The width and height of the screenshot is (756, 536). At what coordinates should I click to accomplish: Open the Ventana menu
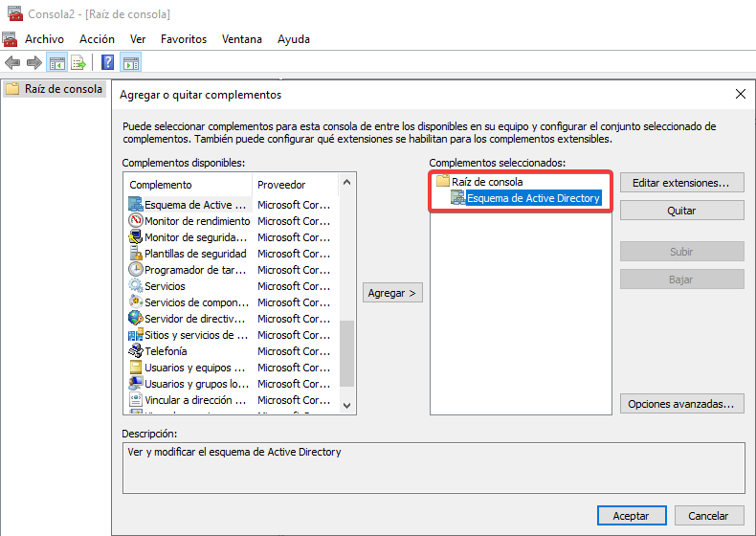[242, 39]
